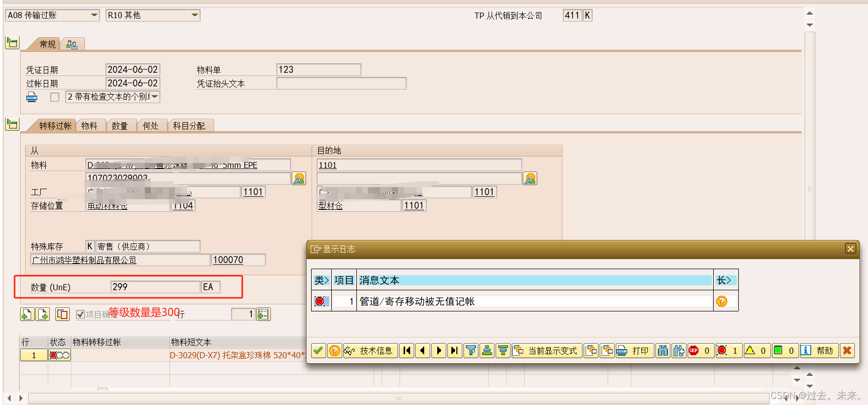868x405 pixels.
Task: Go to next item icon
Action: pyautogui.click(x=43, y=314)
